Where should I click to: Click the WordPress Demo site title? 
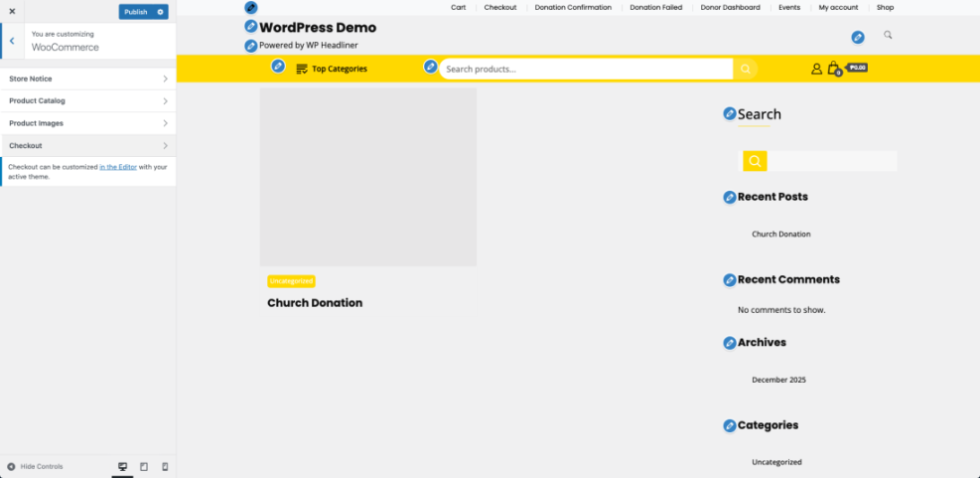[x=318, y=28]
